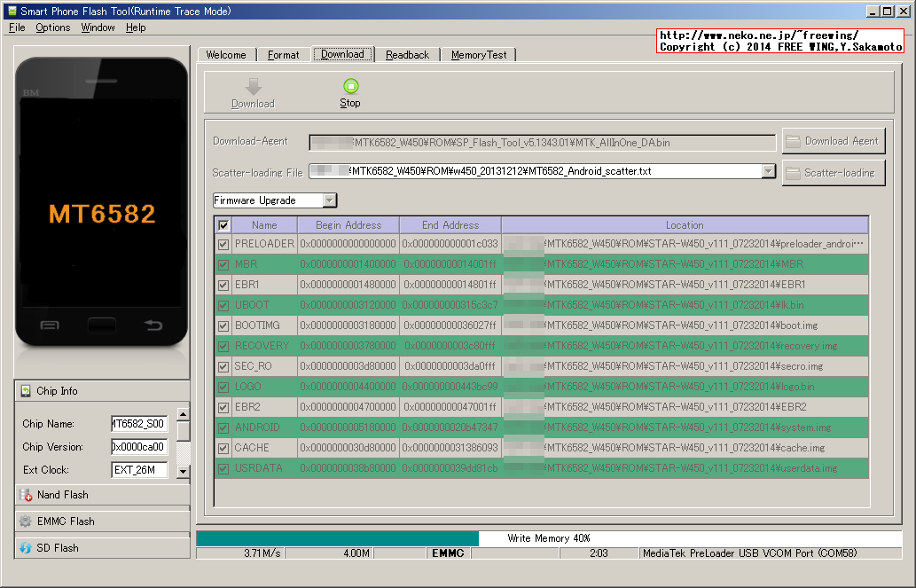916x588 pixels.
Task: Uncheck the PRELOADER partition
Action: (223, 243)
